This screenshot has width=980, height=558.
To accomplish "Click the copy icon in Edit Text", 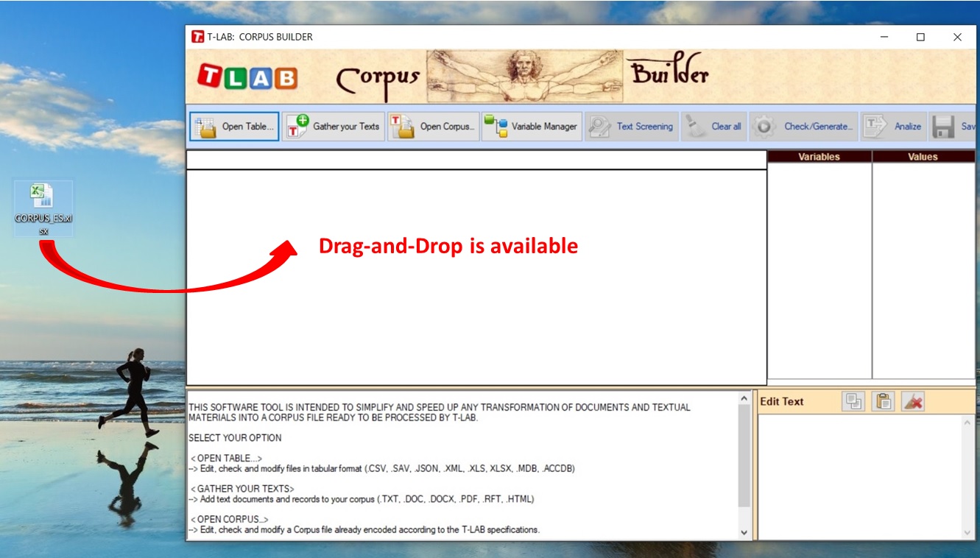I will point(853,401).
